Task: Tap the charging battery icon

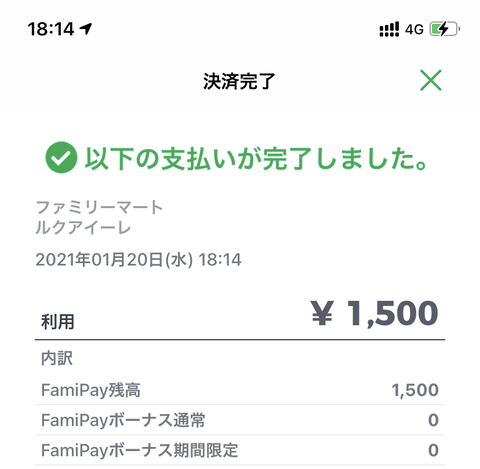Action: 445,29
